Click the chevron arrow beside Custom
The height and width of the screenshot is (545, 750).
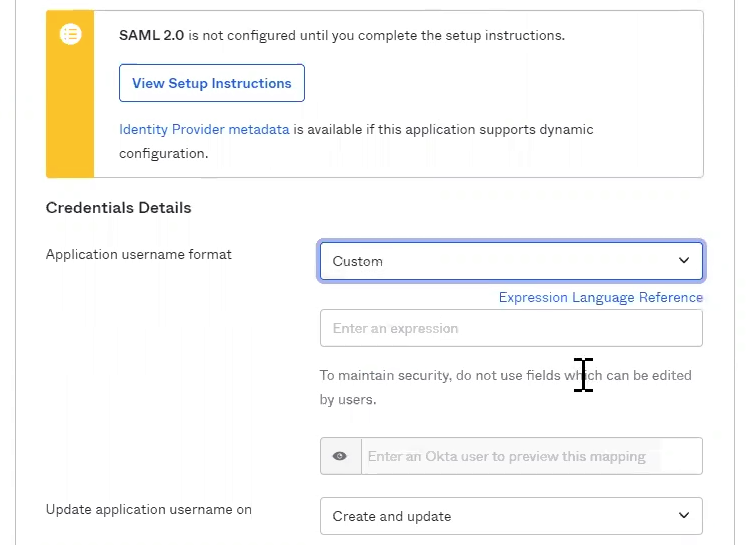(x=684, y=261)
